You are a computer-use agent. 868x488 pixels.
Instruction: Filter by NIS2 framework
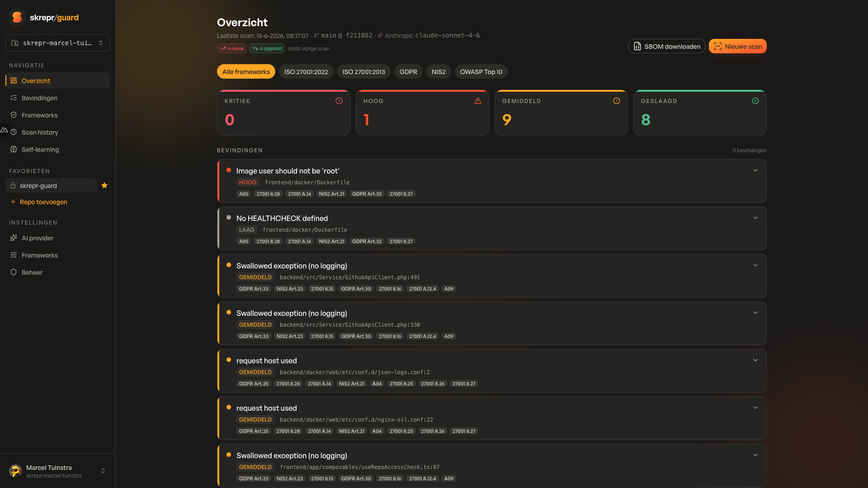(x=439, y=71)
